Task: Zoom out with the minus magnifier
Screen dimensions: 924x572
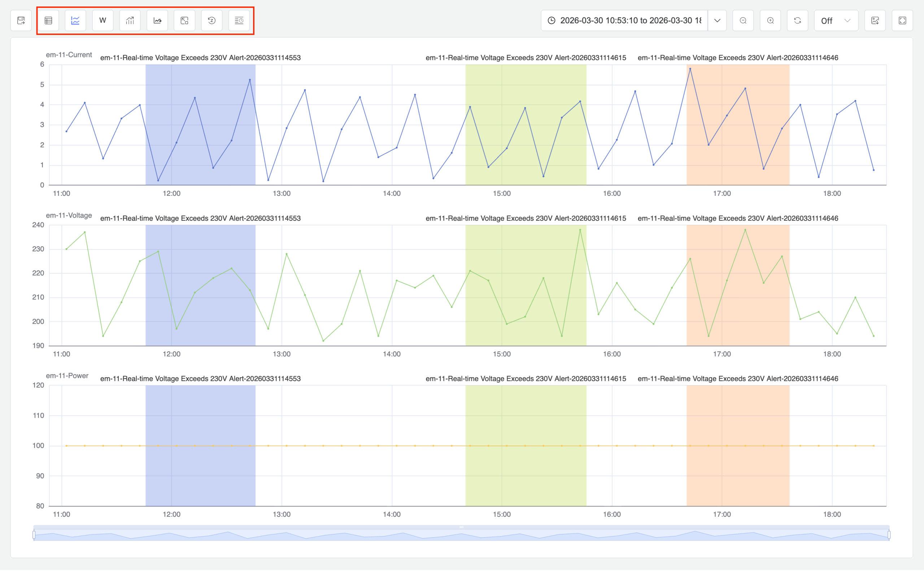Action: click(743, 21)
